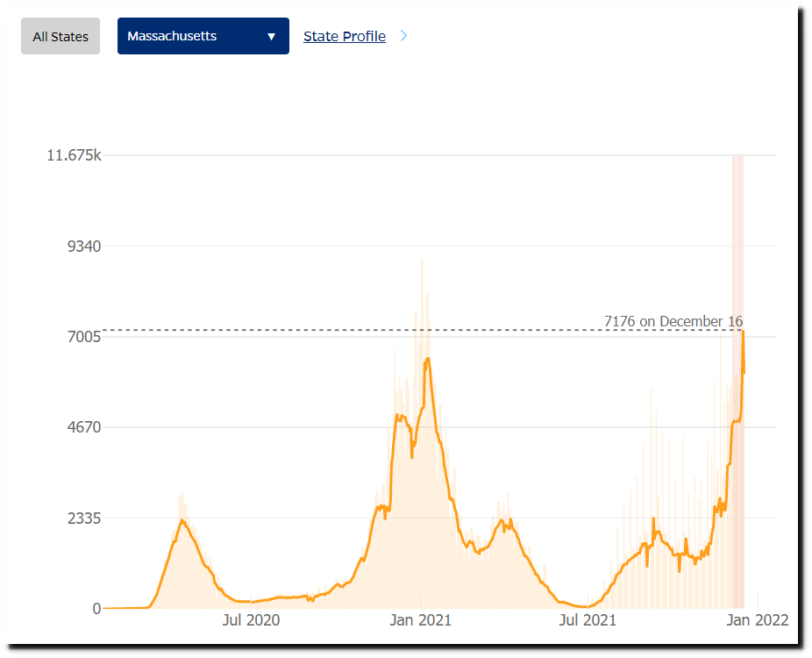Click the tall pink highlighted bar in December
Viewport: 812px width, 658px height.
tap(738, 382)
